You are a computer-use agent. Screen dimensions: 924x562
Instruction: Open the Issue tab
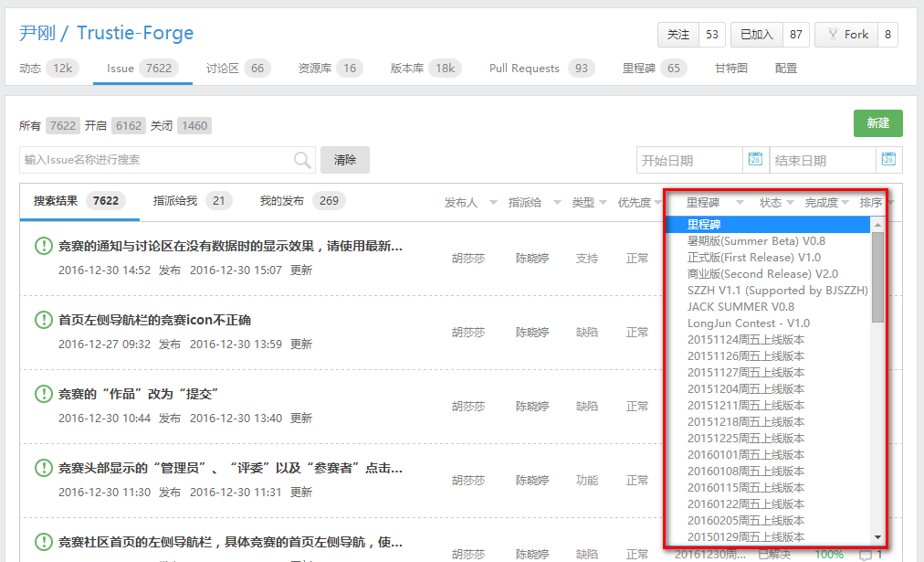[x=142, y=69]
